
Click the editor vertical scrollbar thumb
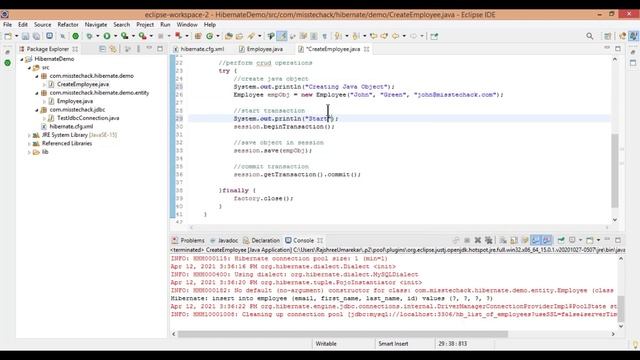coord(615,171)
